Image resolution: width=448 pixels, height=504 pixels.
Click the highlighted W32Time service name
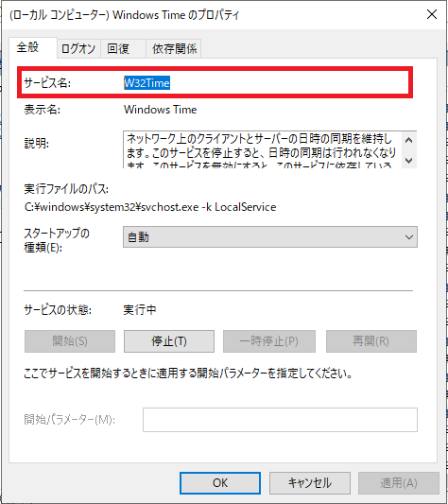click(x=146, y=83)
